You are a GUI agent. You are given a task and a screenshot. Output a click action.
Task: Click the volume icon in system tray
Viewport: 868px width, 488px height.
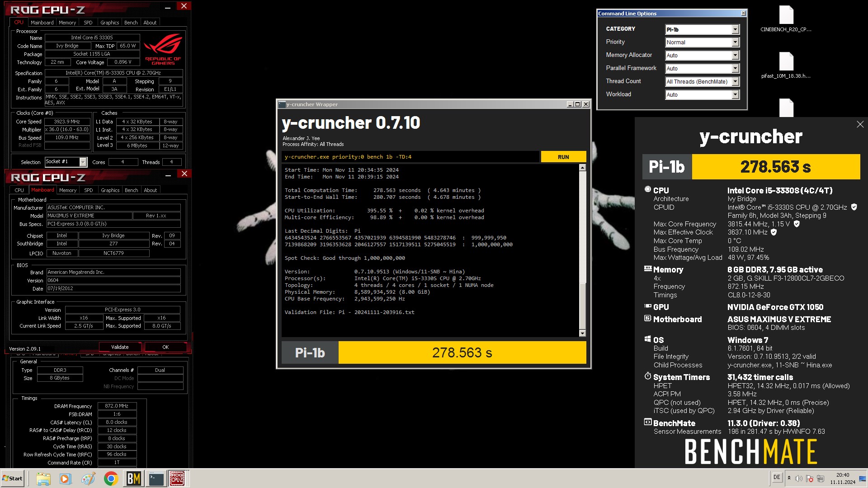799,479
